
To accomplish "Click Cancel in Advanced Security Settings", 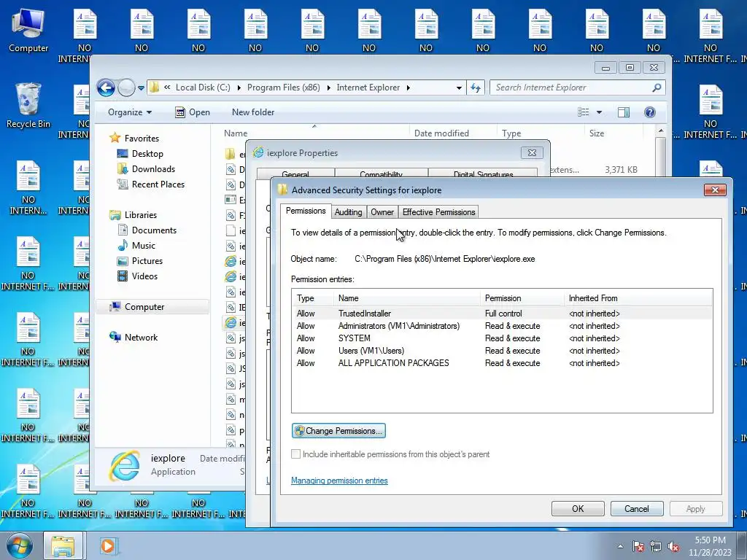I will 637,509.
